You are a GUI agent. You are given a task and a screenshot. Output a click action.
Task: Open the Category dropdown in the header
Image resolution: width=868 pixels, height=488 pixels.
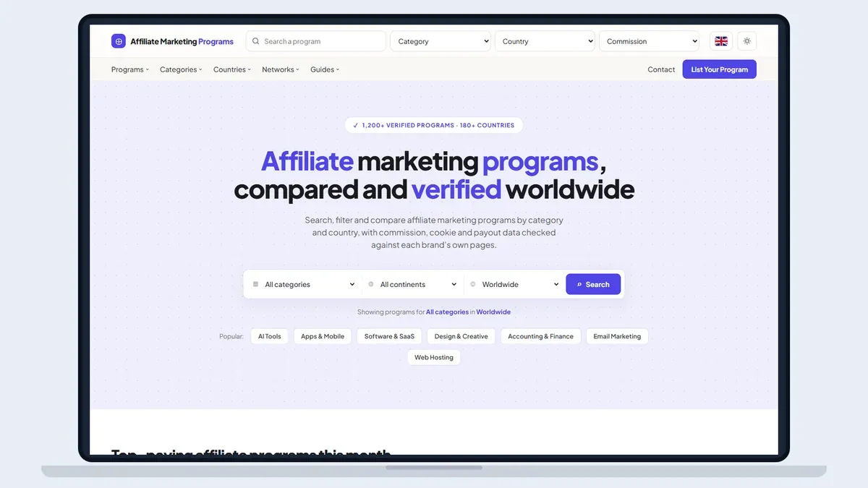coord(441,41)
